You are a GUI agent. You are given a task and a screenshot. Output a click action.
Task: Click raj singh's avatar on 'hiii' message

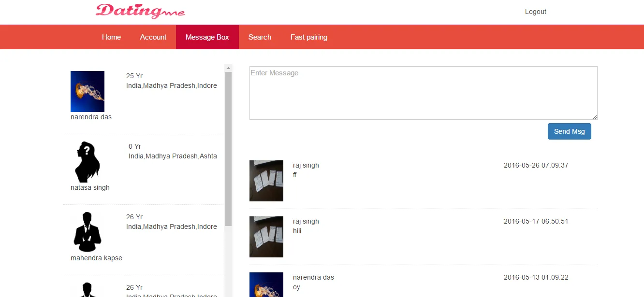tap(266, 237)
